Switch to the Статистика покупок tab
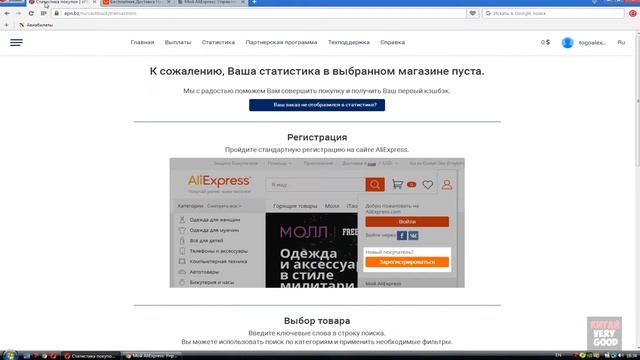Screen dimensions: 640x360 61,2
